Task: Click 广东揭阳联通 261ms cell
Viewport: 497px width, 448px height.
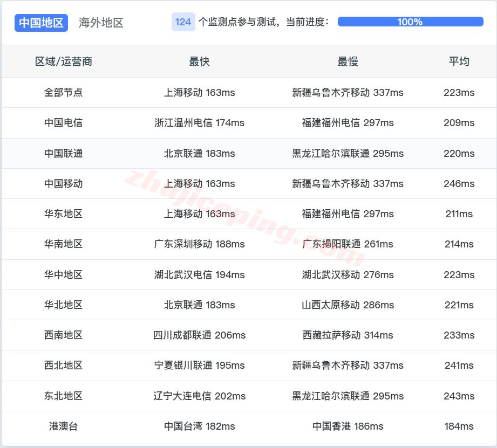Action: tap(348, 244)
